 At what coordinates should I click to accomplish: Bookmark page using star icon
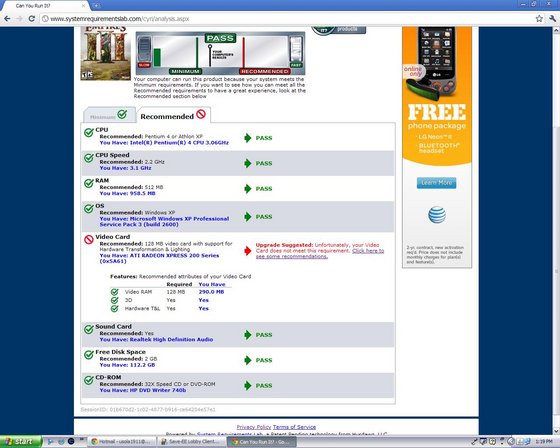point(539,19)
